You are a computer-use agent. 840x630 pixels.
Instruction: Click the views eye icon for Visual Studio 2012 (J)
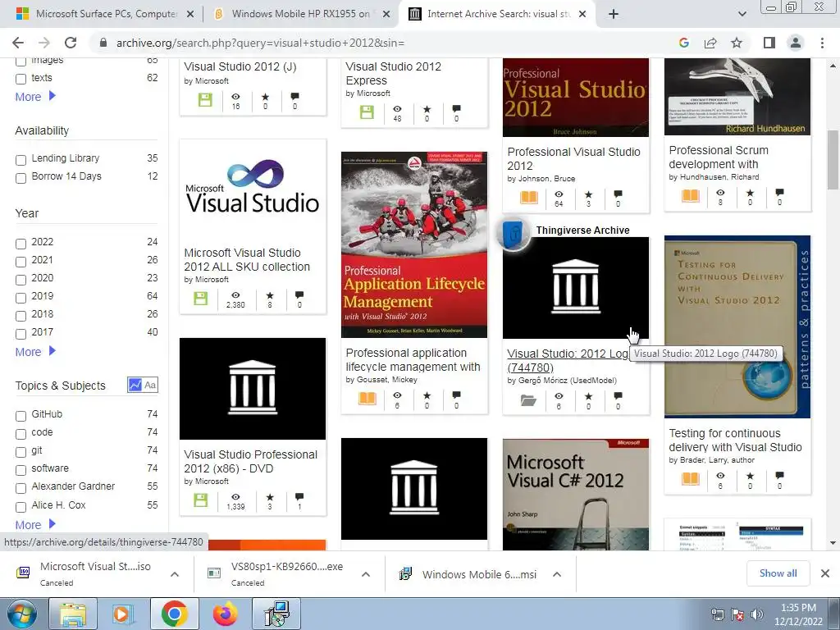click(235, 97)
